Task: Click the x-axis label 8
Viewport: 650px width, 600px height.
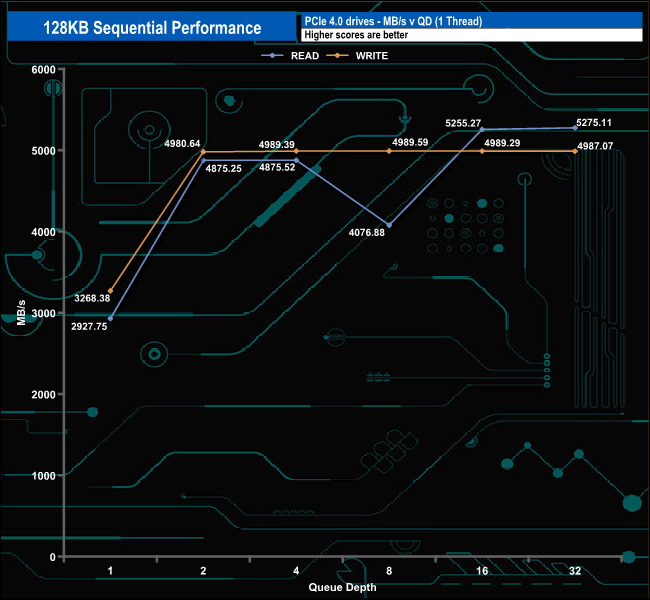Action: (x=389, y=571)
